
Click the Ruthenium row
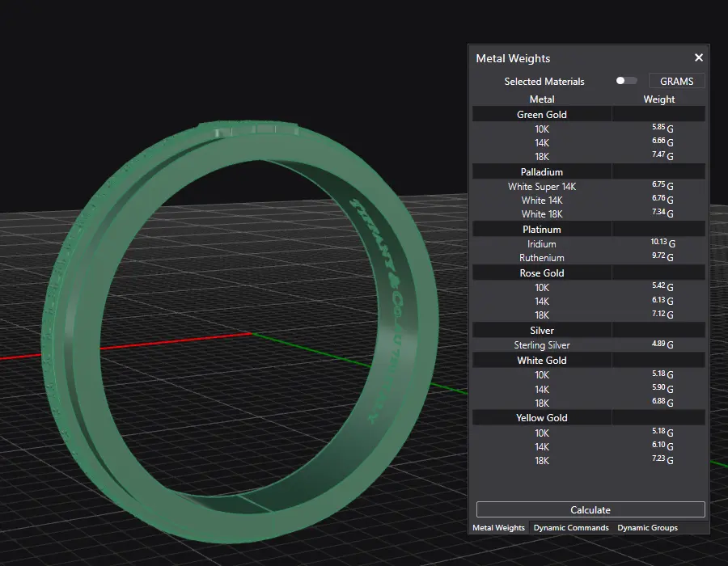[x=541, y=258]
